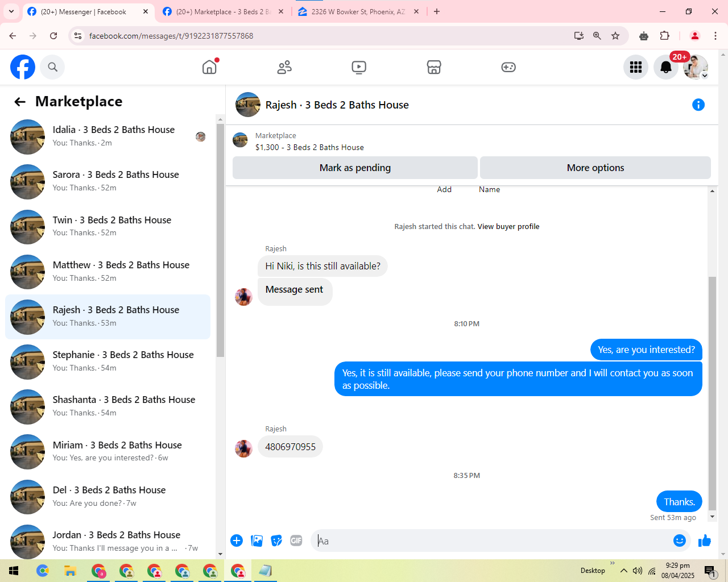This screenshot has height=582, width=728.
Task: Open Video (Watch) icon
Action: coord(359,67)
